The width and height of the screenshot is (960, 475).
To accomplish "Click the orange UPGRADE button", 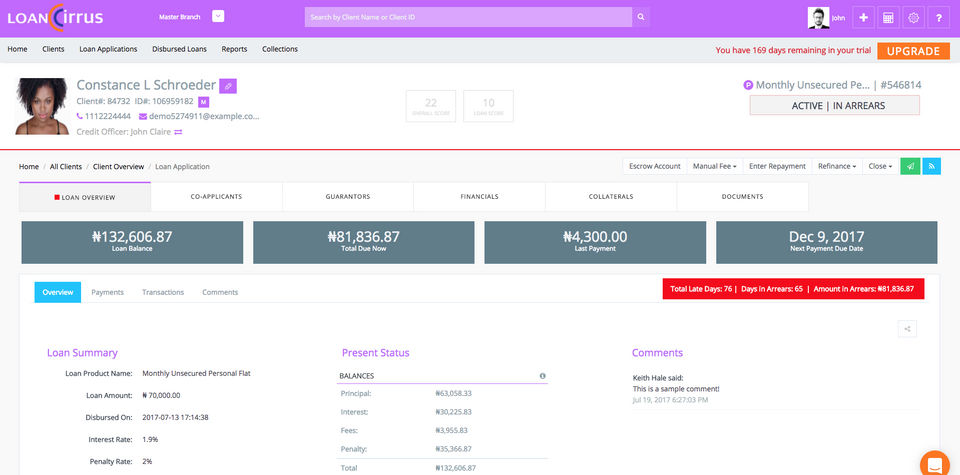I will (x=913, y=51).
